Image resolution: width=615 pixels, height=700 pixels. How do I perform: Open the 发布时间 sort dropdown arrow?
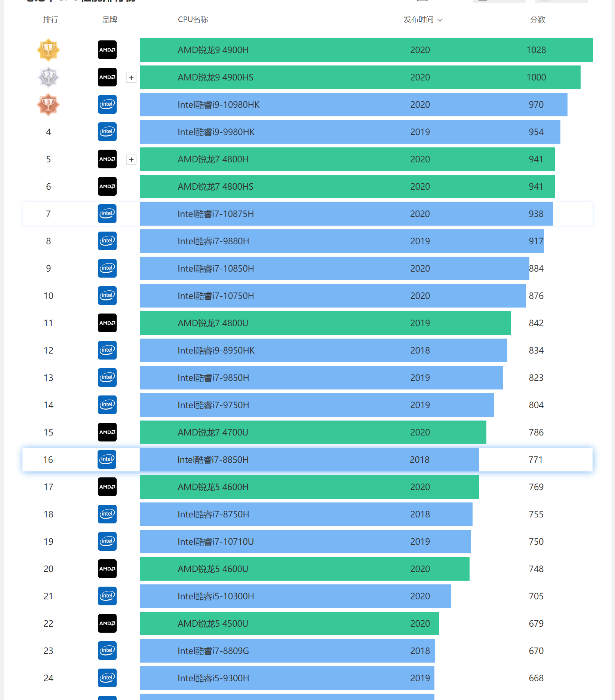(440, 20)
